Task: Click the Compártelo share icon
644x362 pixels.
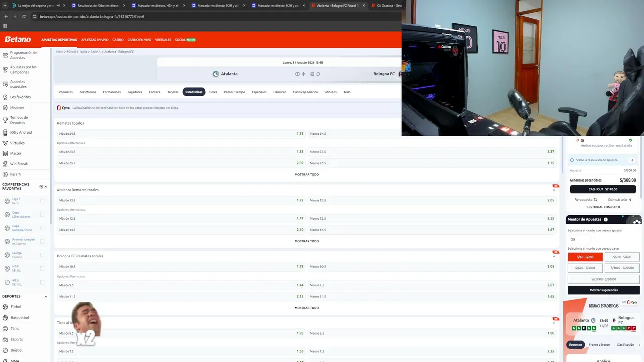Action: pyautogui.click(x=630, y=200)
